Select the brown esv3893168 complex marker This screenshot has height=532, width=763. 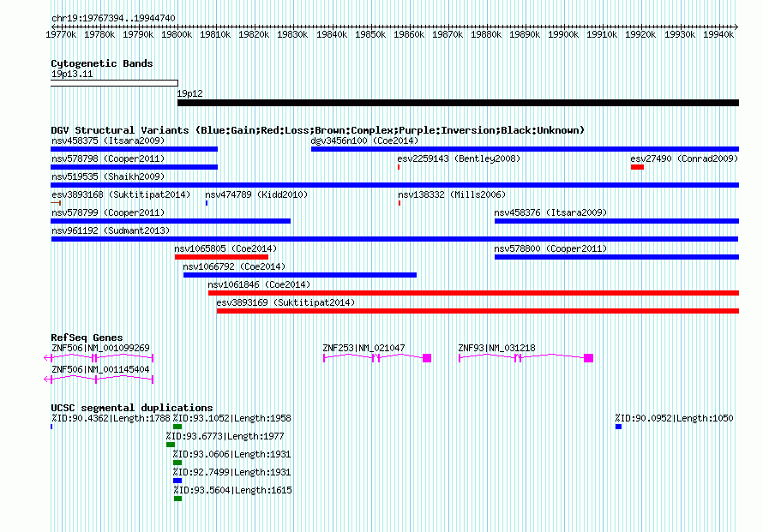coord(56,203)
